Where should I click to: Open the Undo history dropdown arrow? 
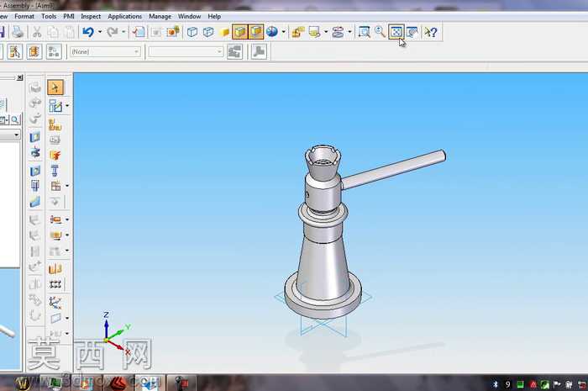100,32
